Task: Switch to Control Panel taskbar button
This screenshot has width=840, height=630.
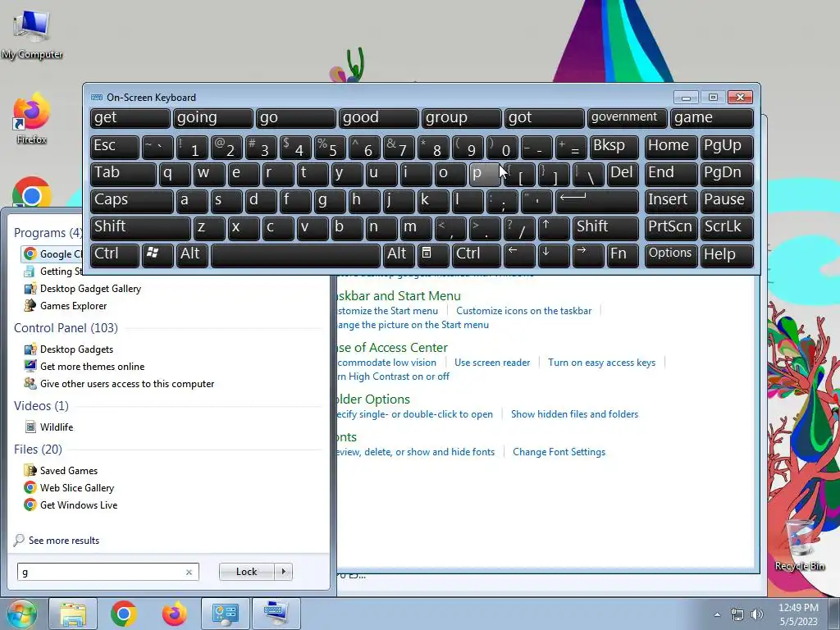Action: coord(225,614)
